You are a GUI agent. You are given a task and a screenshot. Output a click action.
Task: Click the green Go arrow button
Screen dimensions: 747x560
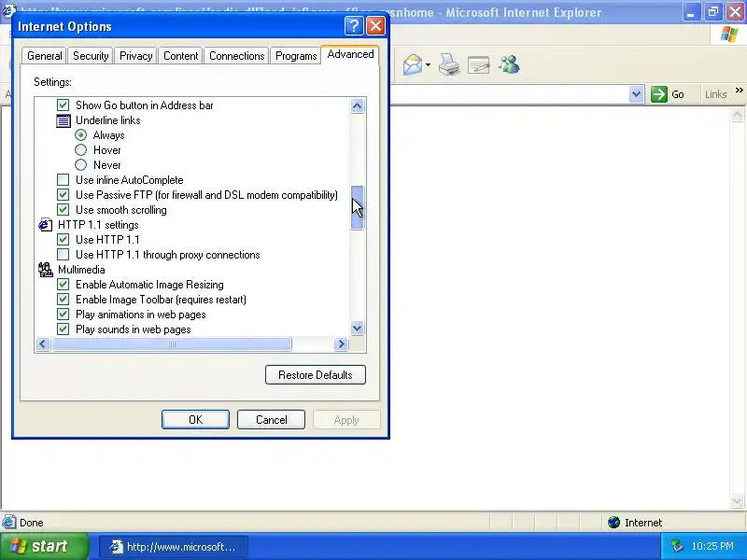(x=659, y=94)
